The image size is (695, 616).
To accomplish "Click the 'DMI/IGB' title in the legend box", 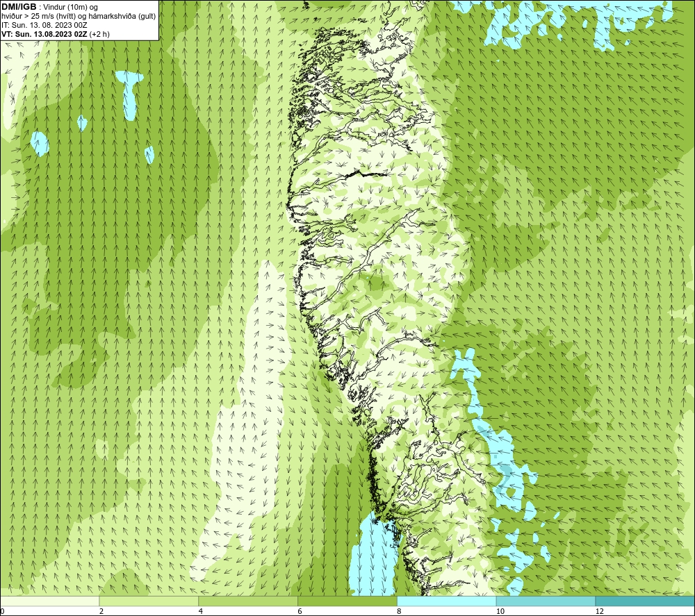I will pyautogui.click(x=19, y=7).
